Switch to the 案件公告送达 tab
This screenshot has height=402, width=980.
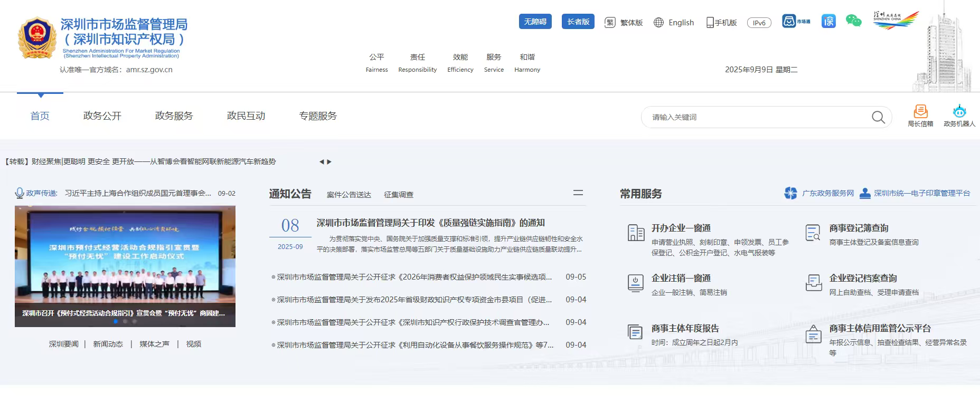[348, 195]
